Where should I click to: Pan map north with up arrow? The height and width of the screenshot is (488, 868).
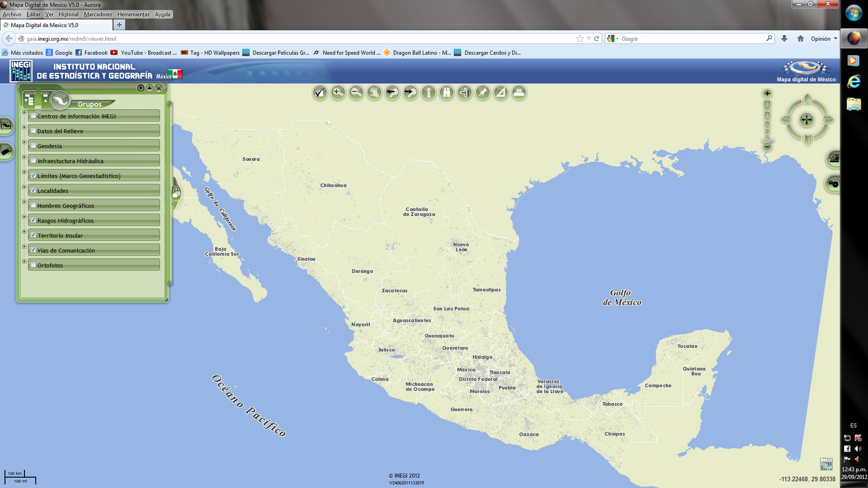pyautogui.click(x=807, y=99)
